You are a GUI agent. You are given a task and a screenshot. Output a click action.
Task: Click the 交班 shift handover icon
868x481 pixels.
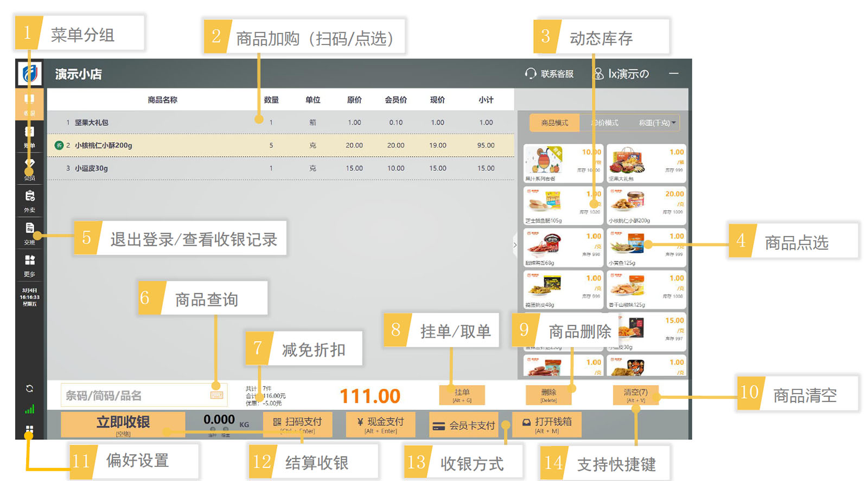[29, 233]
